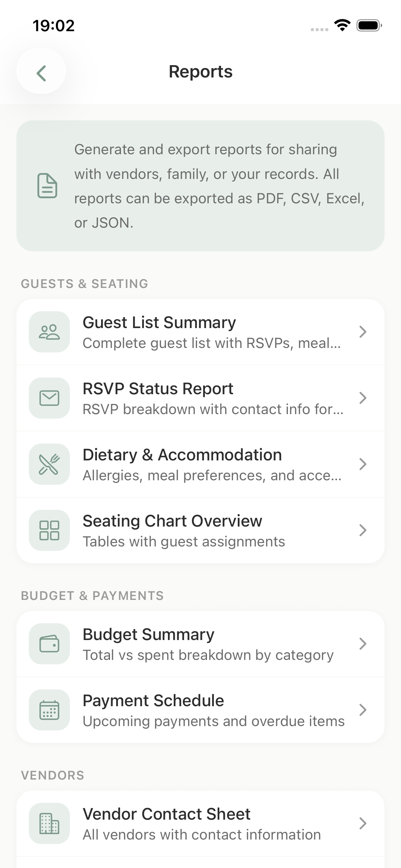Tap the back arrow button
This screenshot has width=401, height=868.
(x=41, y=73)
